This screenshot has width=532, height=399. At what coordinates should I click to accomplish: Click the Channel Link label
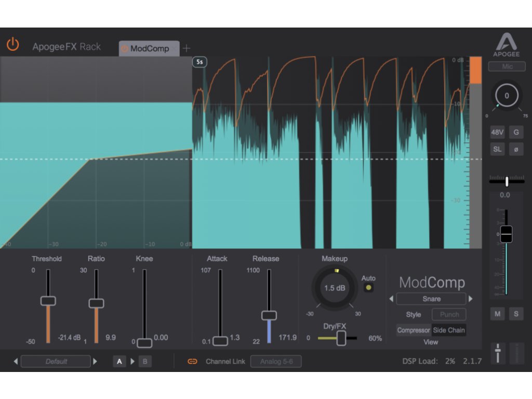[225, 362]
